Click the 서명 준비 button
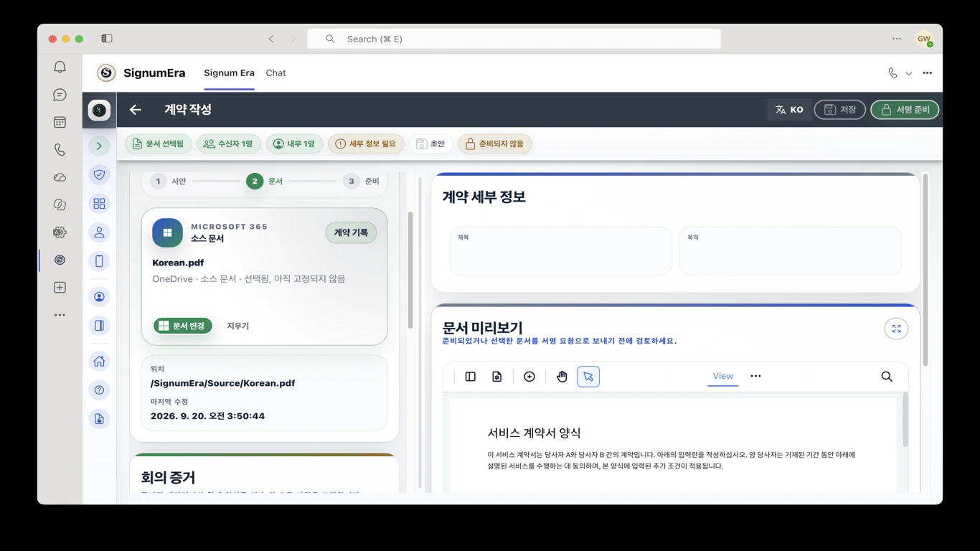980x551 pixels. point(905,110)
